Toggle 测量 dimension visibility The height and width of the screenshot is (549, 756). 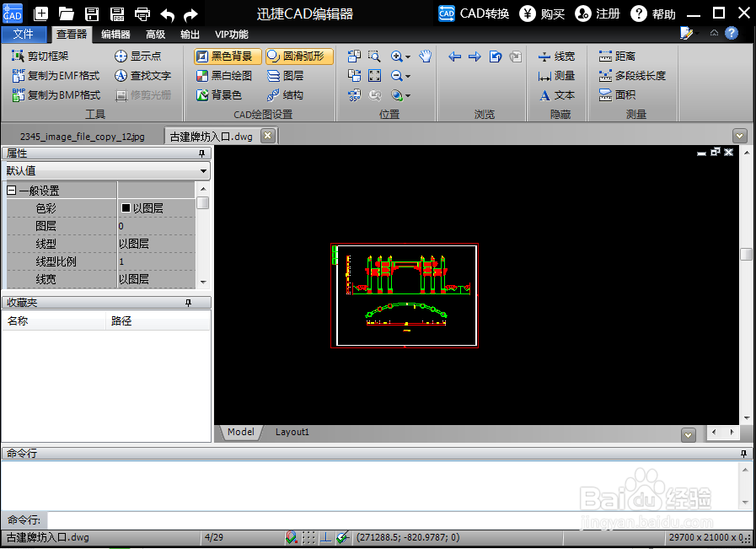coord(556,75)
